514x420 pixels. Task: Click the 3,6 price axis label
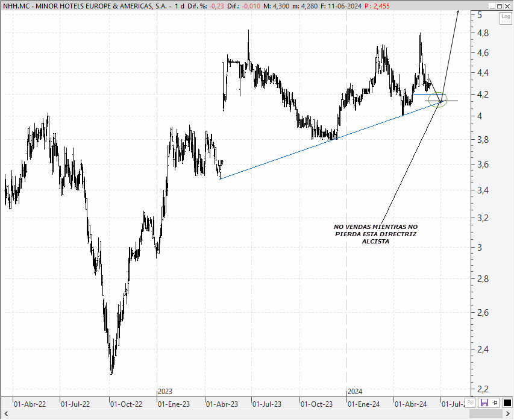tap(483, 165)
